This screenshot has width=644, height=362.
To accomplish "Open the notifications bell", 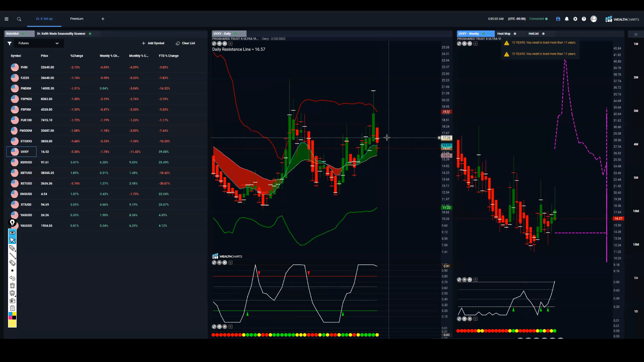I will point(567,19).
